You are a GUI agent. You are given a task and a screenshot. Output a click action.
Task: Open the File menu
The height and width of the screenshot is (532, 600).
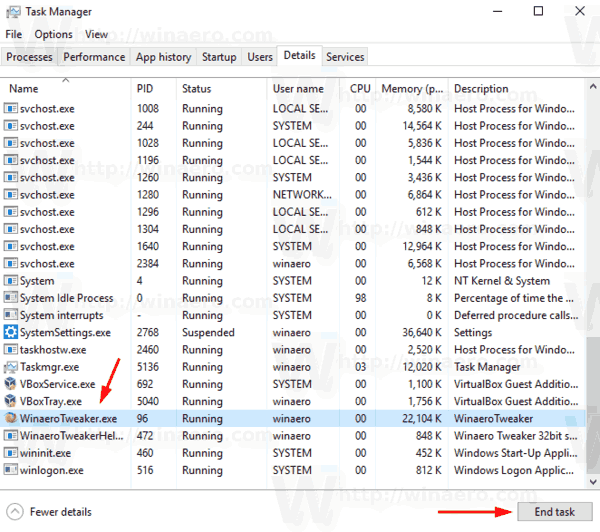[x=14, y=34]
